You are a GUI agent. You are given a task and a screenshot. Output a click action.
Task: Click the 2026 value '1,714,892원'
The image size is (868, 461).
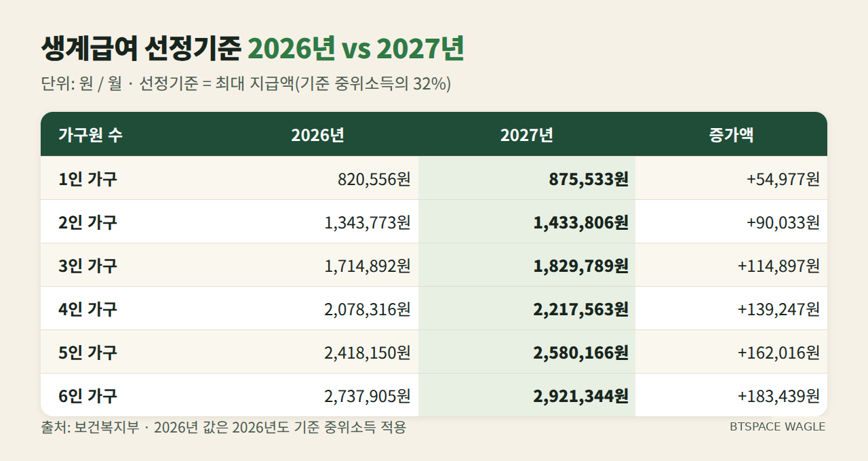(368, 266)
